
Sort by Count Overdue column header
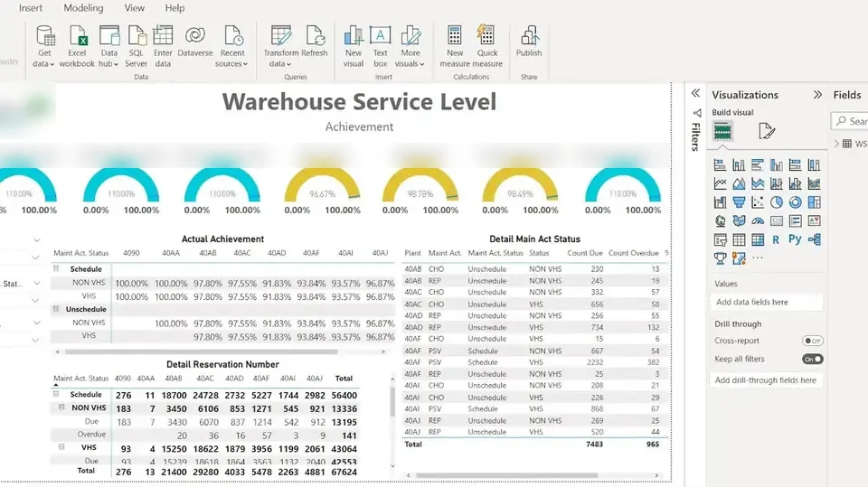(633, 253)
